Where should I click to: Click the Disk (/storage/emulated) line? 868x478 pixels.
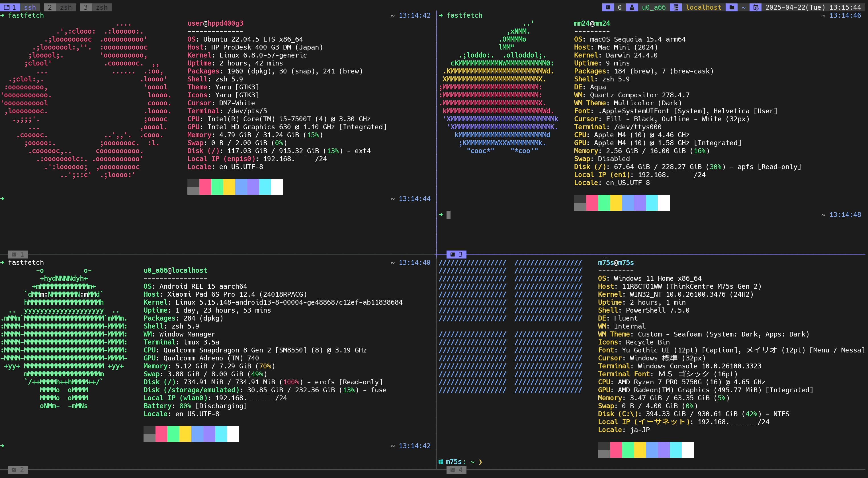265,390
